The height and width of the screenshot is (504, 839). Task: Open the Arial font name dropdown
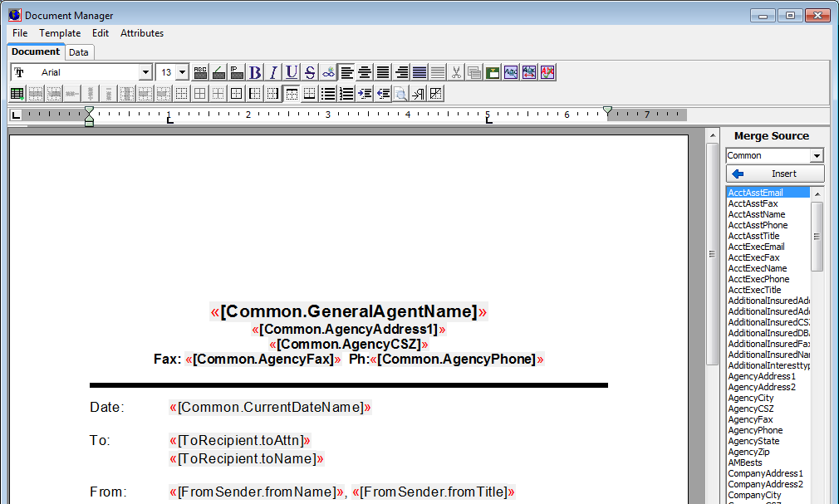coord(145,73)
